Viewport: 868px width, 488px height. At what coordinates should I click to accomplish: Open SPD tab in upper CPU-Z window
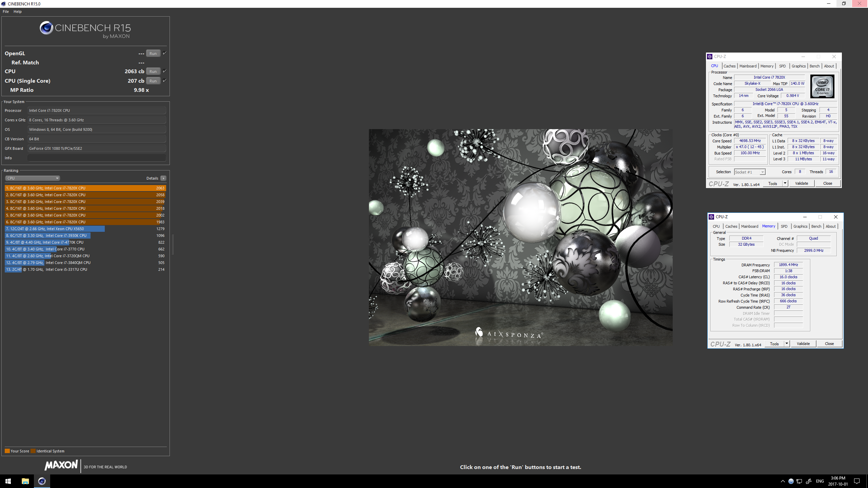(782, 66)
